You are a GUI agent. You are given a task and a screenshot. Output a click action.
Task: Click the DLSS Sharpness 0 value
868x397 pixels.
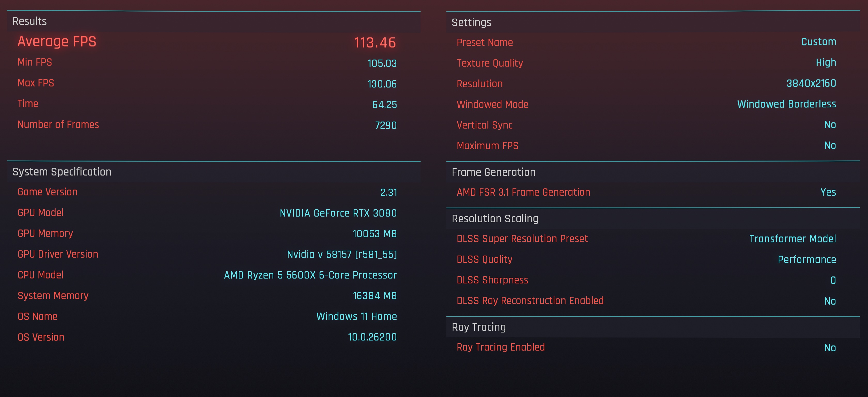point(833,280)
